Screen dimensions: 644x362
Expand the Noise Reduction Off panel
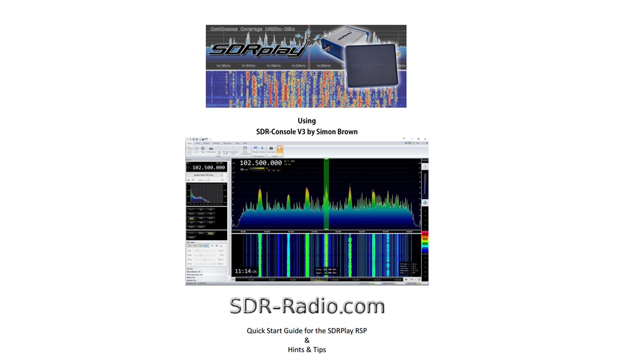pyautogui.click(x=206, y=275)
